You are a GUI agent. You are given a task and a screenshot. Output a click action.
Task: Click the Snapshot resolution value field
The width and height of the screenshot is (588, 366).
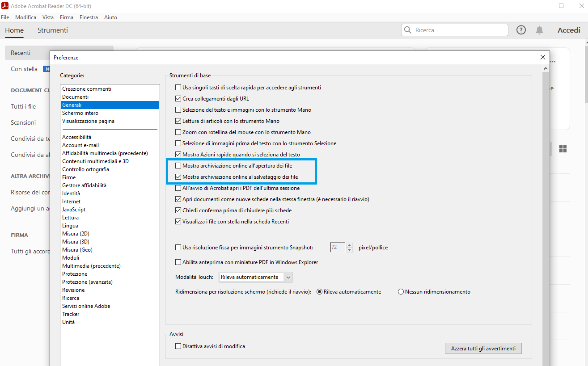click(x=338, y=247)
